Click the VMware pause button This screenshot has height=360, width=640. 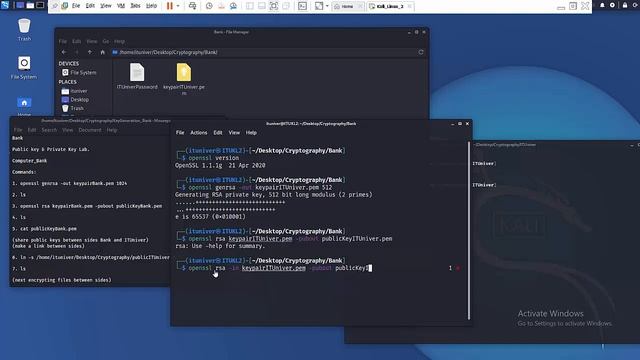coord(169,6)
